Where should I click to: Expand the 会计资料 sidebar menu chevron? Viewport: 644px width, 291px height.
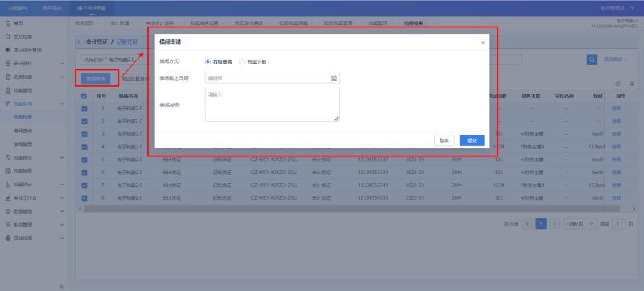(62, 64)
